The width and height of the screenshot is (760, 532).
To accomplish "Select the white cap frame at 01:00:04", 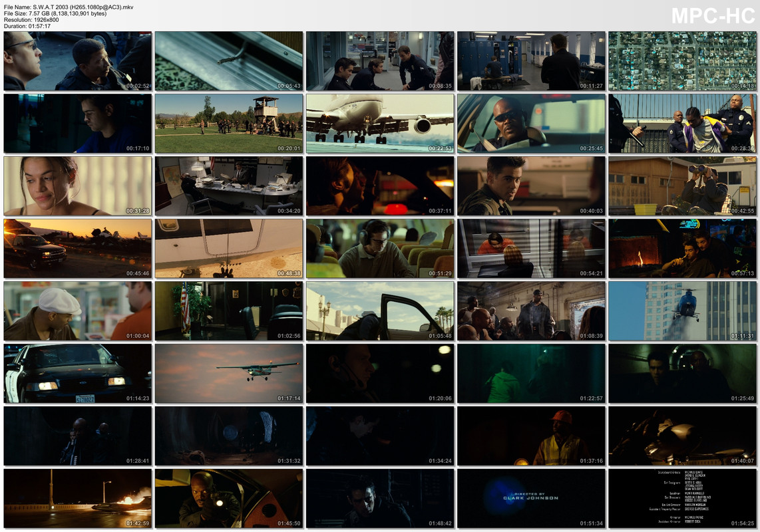I will [x=78, y=311].
